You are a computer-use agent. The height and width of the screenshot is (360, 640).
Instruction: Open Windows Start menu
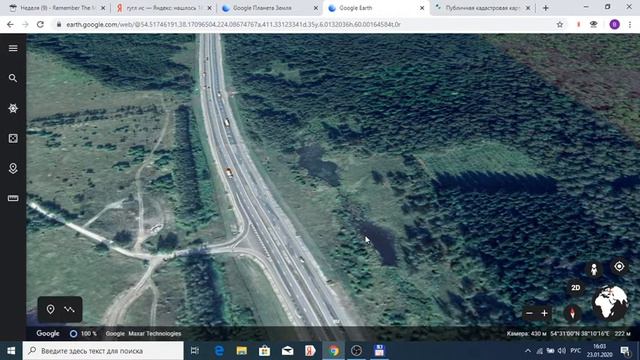pyautogui.click(x=11, y=351)
